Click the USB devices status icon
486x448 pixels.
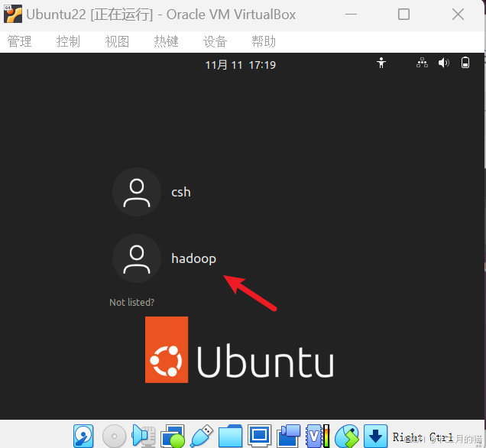point(202,436)
